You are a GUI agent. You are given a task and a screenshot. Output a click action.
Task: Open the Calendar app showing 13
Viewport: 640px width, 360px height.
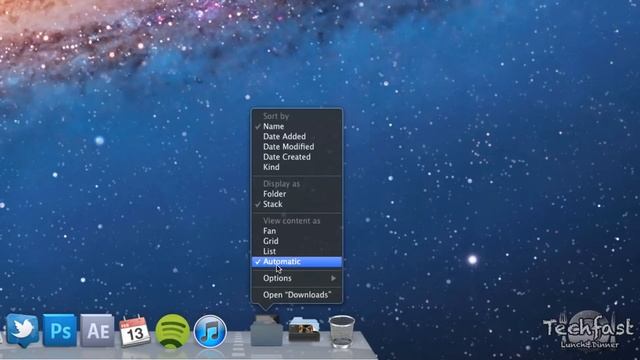[x=134, y=331]
